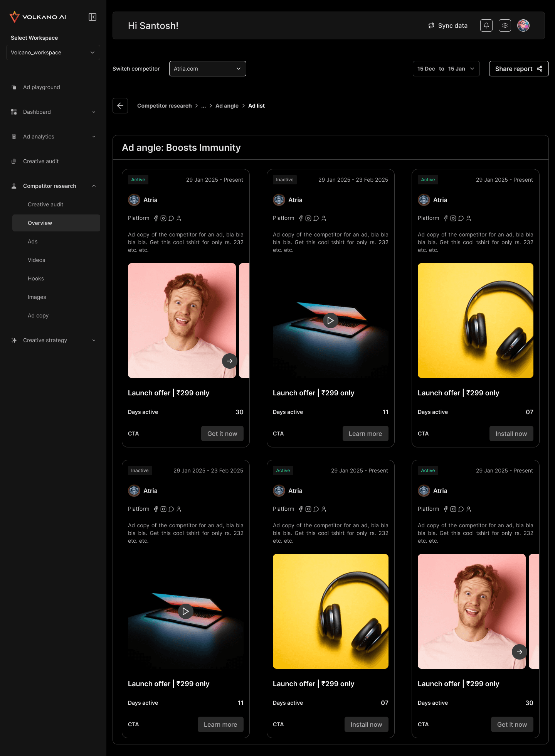Open the Volcano_workspace dropdown

53,52
